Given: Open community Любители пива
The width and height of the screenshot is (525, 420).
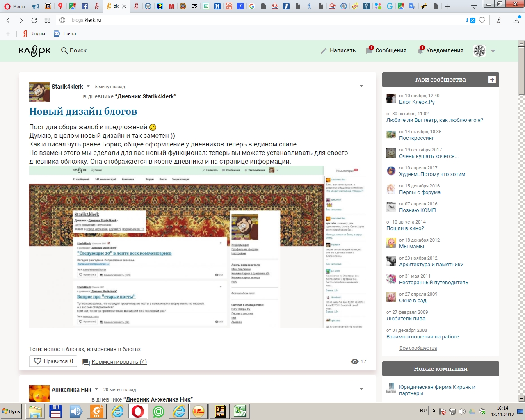Looking at the screenshot, I should (x=406, y=319).
